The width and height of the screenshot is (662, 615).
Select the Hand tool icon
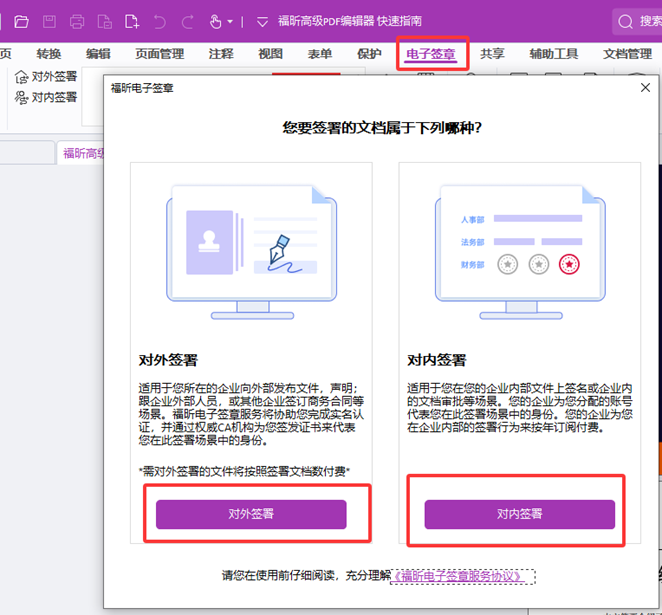point(215,21)
